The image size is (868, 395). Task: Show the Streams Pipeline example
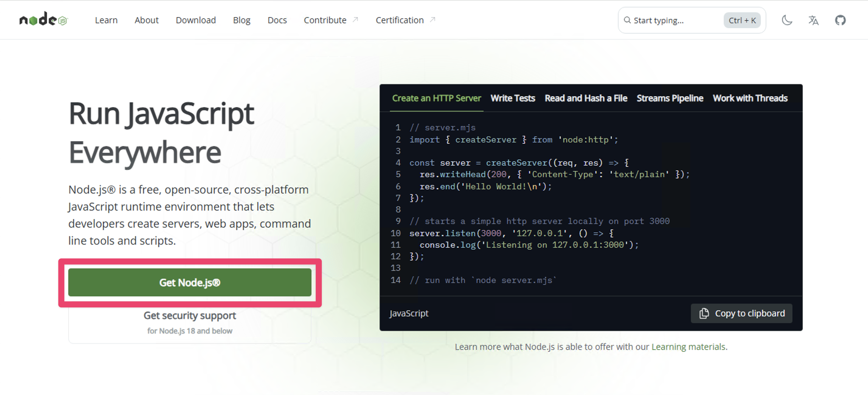tap(669, 98)
